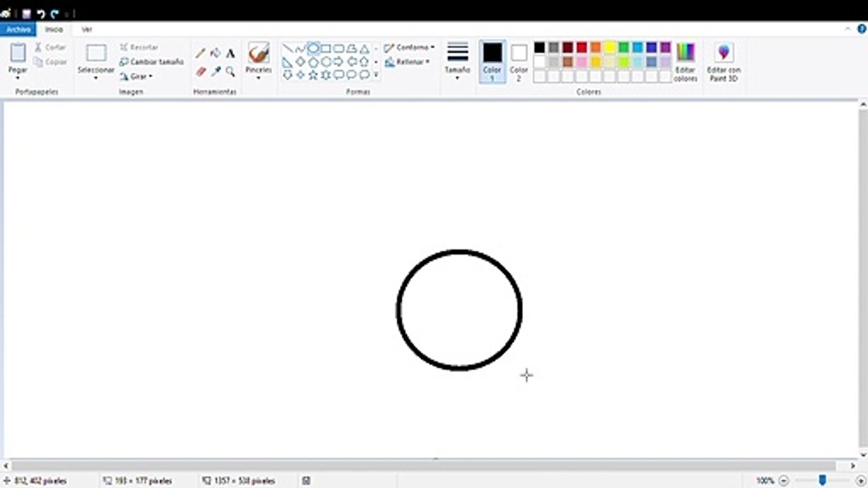Open the Pegar dropdown arrow
This screenshot has width=868, height=488.
click(18, 77)
